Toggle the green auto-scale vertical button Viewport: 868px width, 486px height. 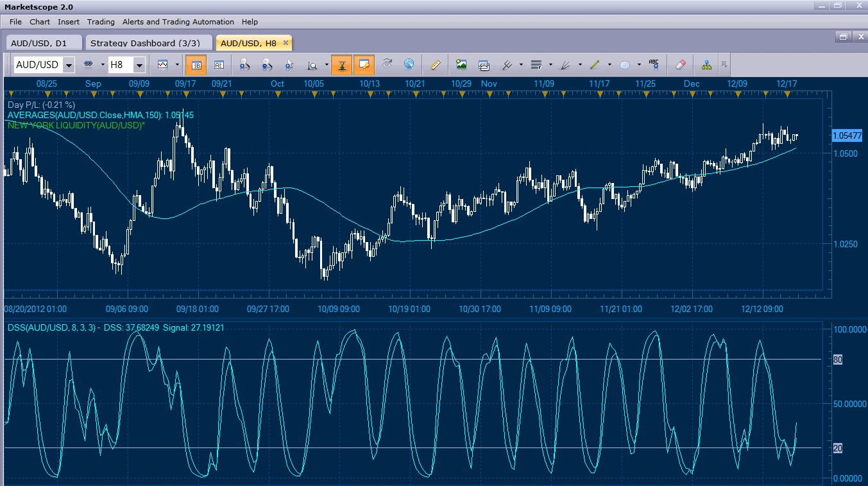click(342, 65)
